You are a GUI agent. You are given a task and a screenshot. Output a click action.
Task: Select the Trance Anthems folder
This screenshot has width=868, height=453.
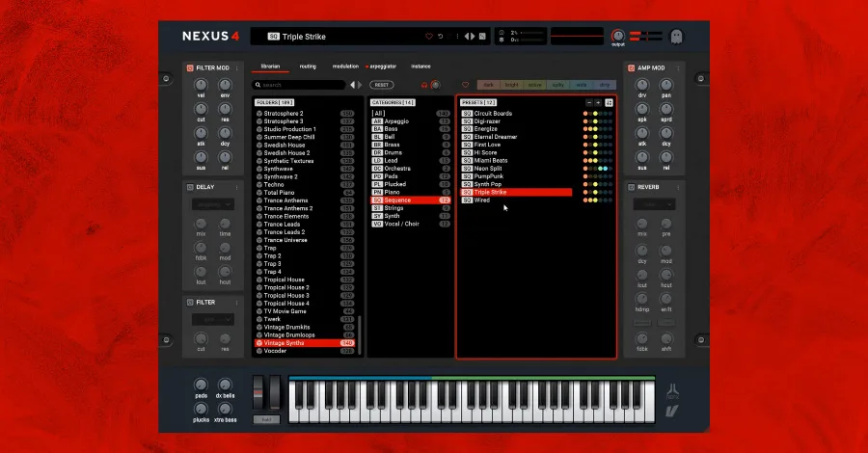pos(305,200)
